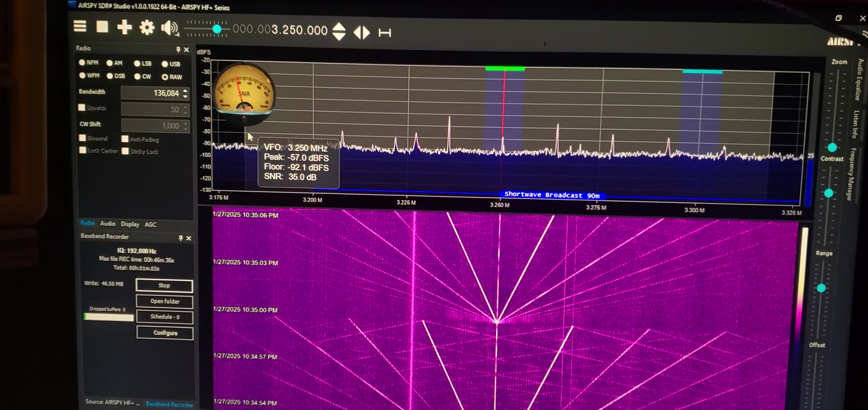Mute audio via the speaker icon
Image resolution: width=868 pixels, height=410 pixels.
coord(169,28)
